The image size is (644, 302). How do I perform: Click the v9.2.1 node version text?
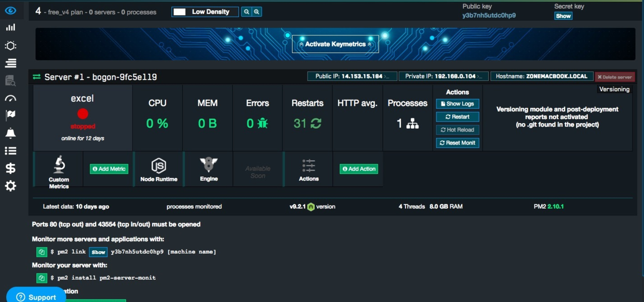coord(313,207)
